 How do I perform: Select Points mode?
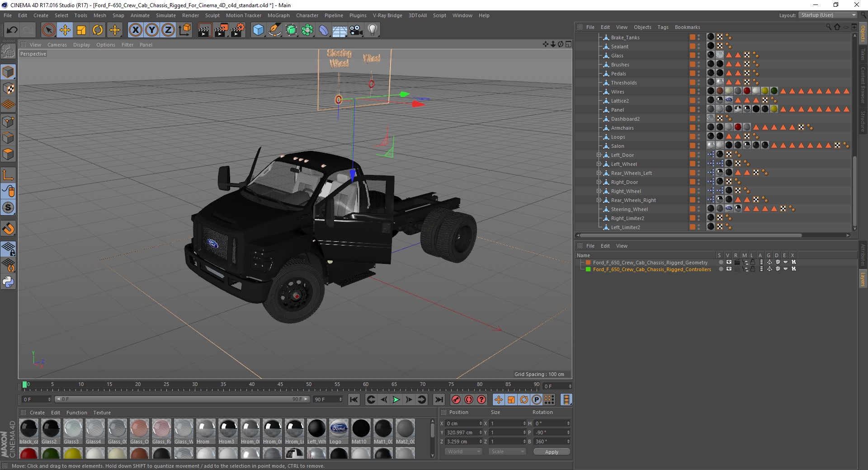click(8, 122)
